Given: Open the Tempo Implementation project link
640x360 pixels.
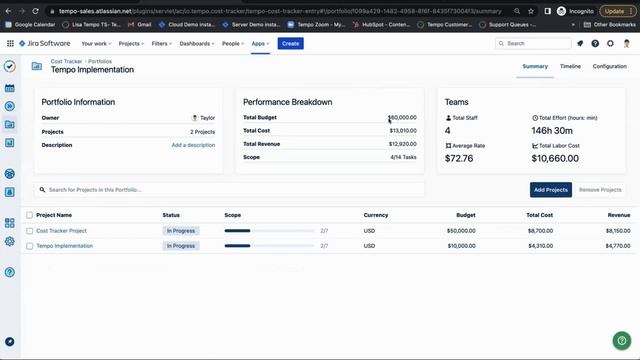Looking at the screenshot, I should pyautogui.click(x=64, y=246).
